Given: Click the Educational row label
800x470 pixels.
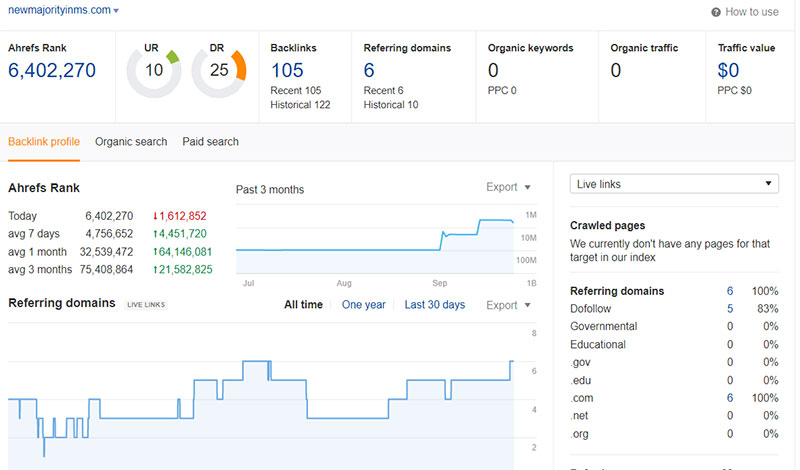Looking at the screenshot, I should pyautogui.click(x=598, y=344).
